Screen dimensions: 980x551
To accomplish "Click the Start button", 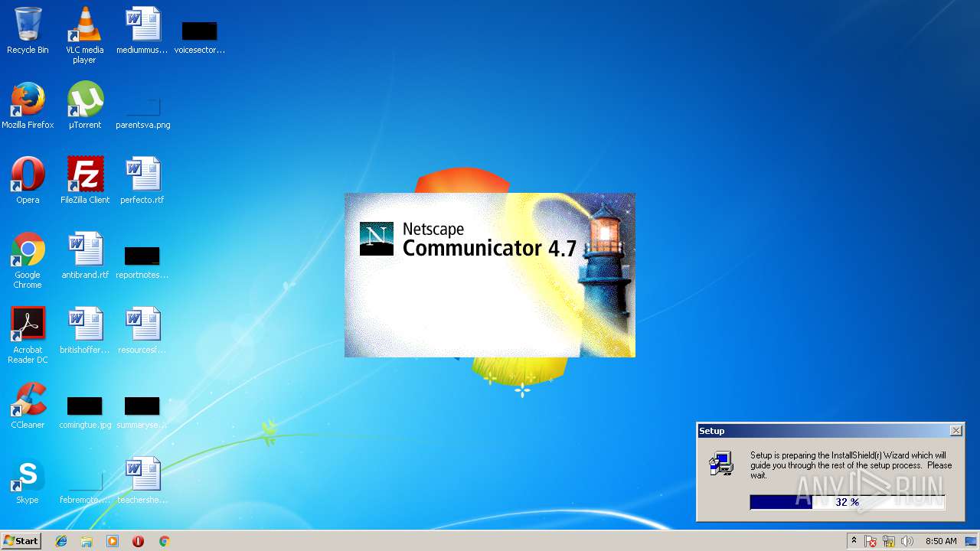I will coord(21,541).
